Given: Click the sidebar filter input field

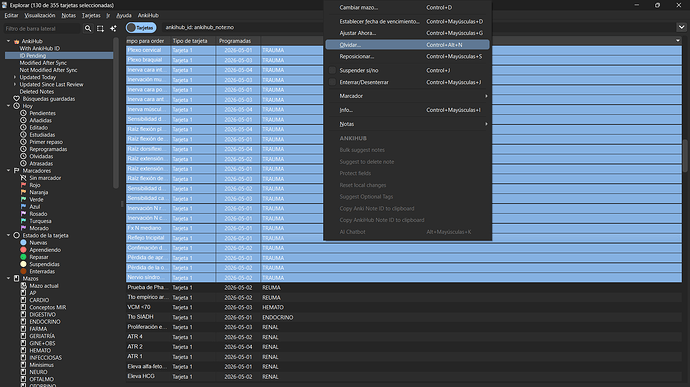Looking at the screenshot, I should coord(42,29).
